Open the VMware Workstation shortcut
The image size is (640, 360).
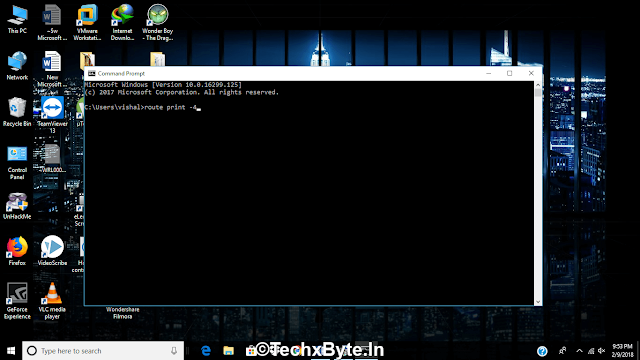[x=87, y=22]
